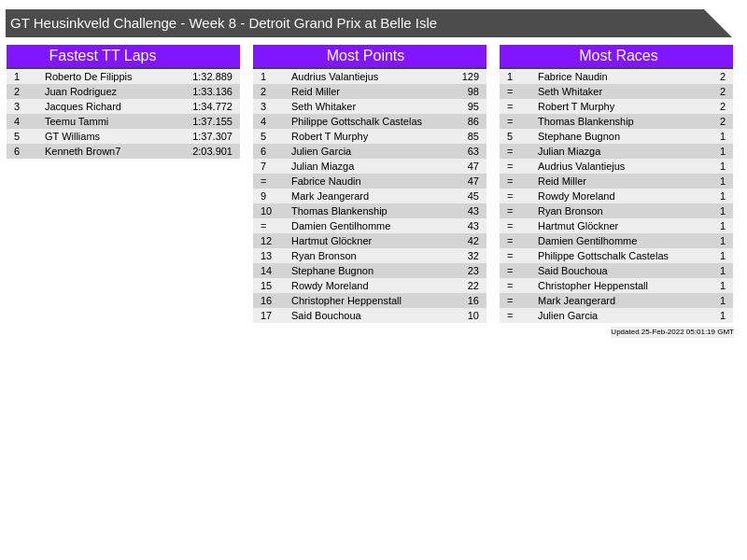Select Stephane Bugnon in Most Races

click(x=578, y=136)
